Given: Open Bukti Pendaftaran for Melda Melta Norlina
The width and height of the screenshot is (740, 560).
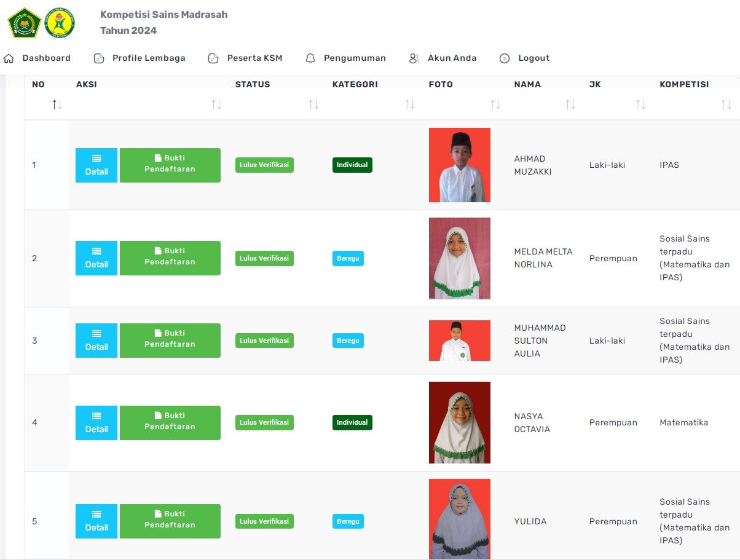Looking at the screenshot, I should [x=170, y=258].
